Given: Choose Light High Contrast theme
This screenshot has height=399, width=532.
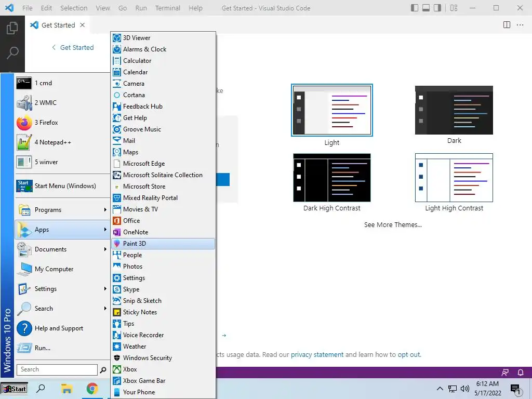Looking at the screenshot, I should (454, 178).
